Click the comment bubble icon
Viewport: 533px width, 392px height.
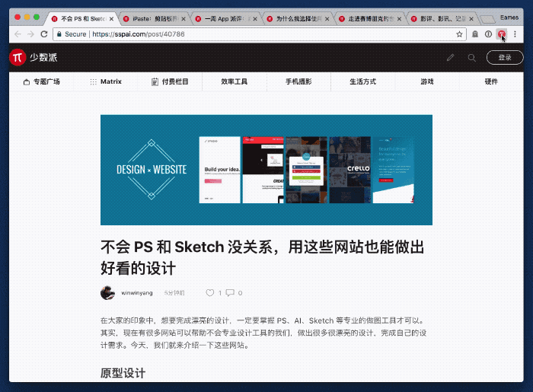230,292
